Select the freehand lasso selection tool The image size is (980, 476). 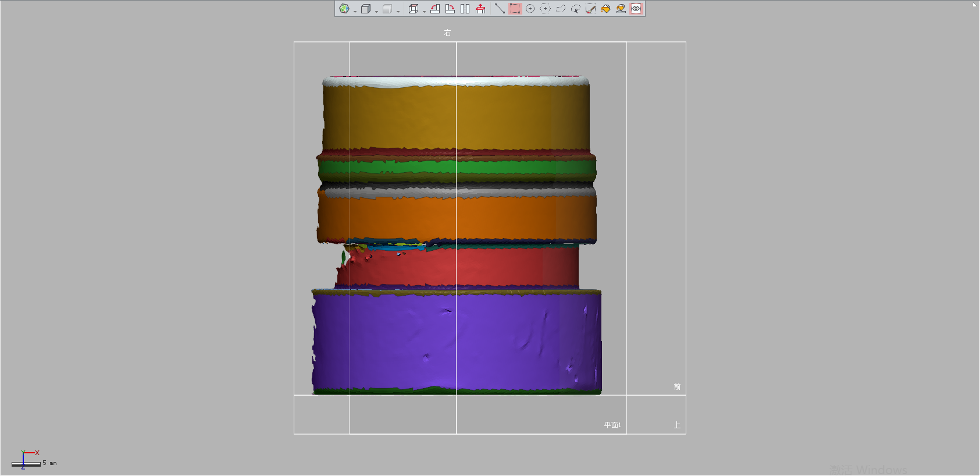pos(561,9)
